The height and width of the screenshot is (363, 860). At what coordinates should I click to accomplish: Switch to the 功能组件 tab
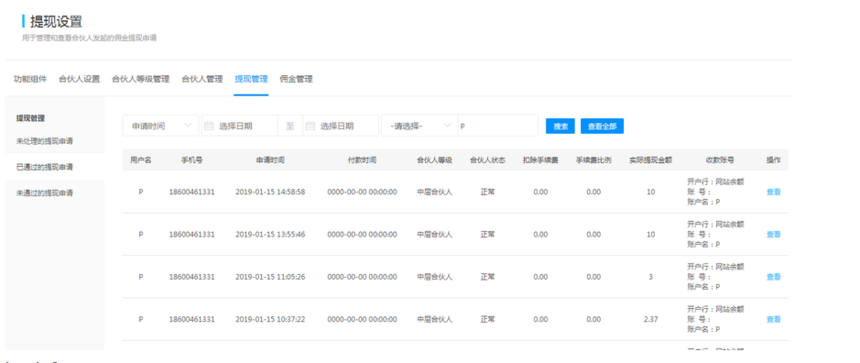pos(30,79)
